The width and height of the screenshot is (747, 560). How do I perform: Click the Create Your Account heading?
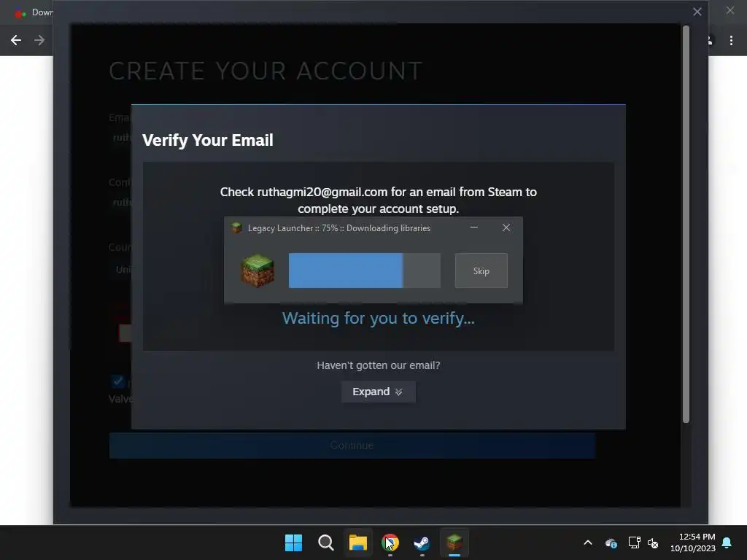266,71
